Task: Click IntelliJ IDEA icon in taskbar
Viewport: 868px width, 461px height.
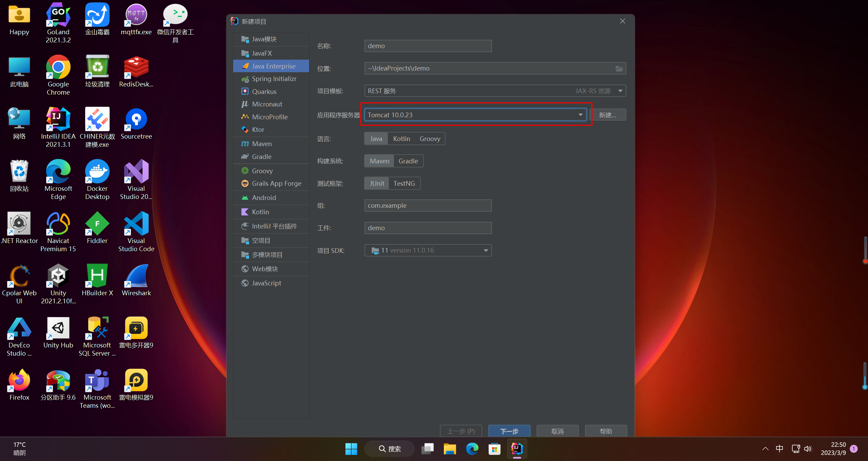Action: [x=517, y=449]
